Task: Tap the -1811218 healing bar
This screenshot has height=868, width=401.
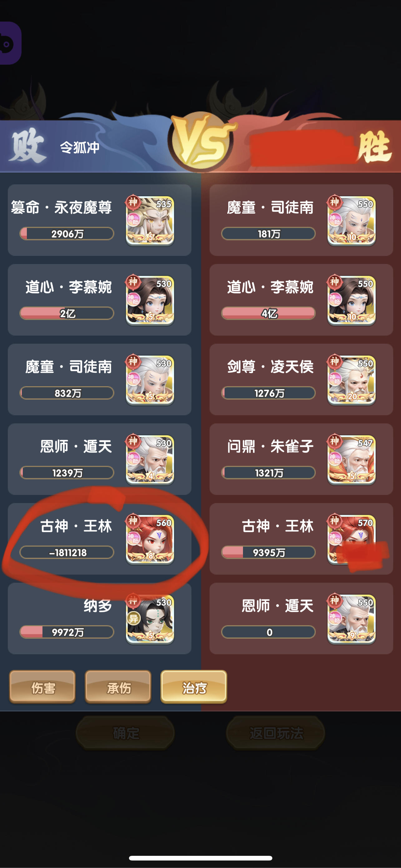Action: pos(67,552)
